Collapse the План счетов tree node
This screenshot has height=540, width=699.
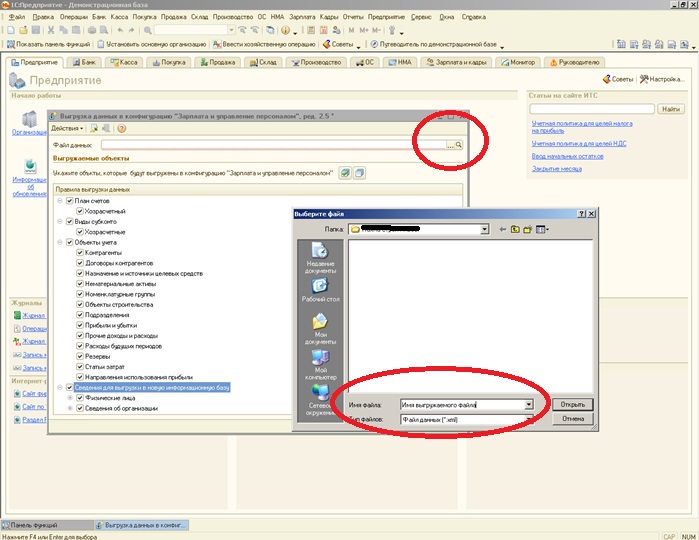60,201
